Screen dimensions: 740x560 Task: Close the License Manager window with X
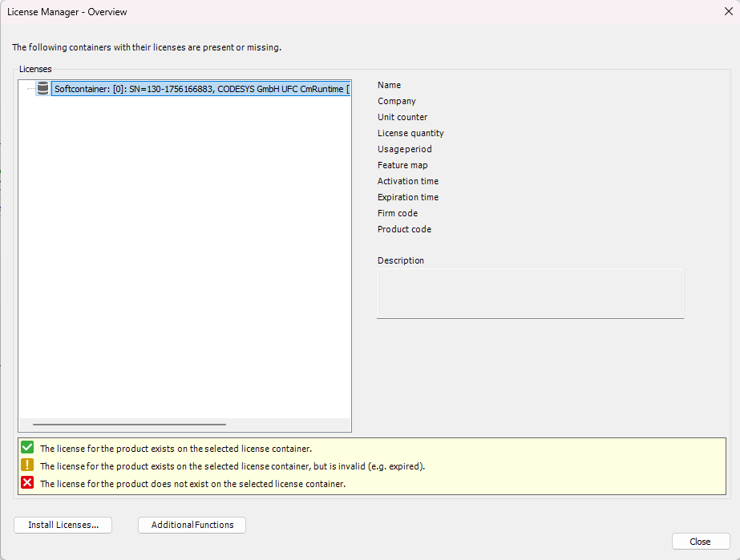point(726,12)
